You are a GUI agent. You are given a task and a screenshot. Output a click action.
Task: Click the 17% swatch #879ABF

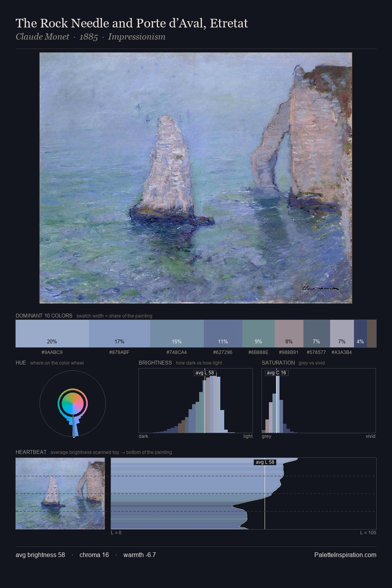[120, 334]
